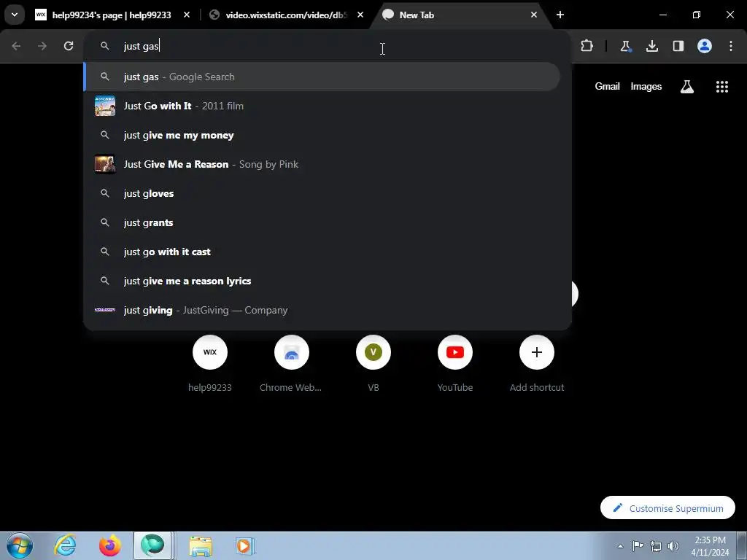Open the network status tray icon
The width and height of the screenshot is (747, 560).
656,545
